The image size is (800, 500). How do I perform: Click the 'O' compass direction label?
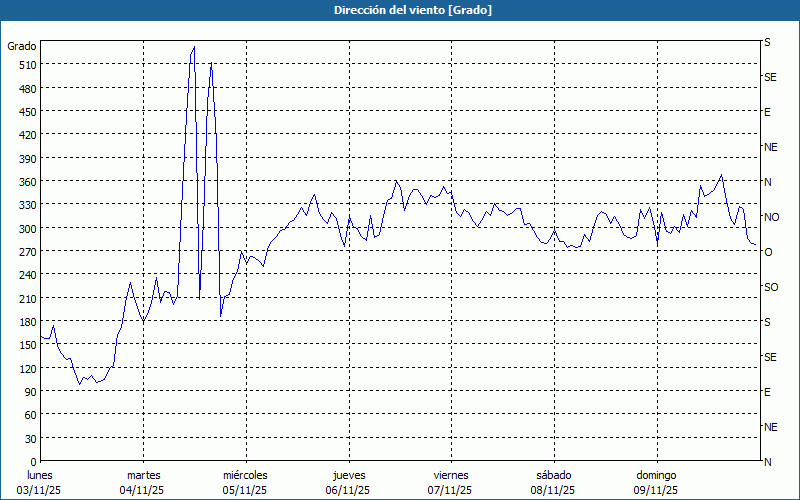click(x=768, y=252)
